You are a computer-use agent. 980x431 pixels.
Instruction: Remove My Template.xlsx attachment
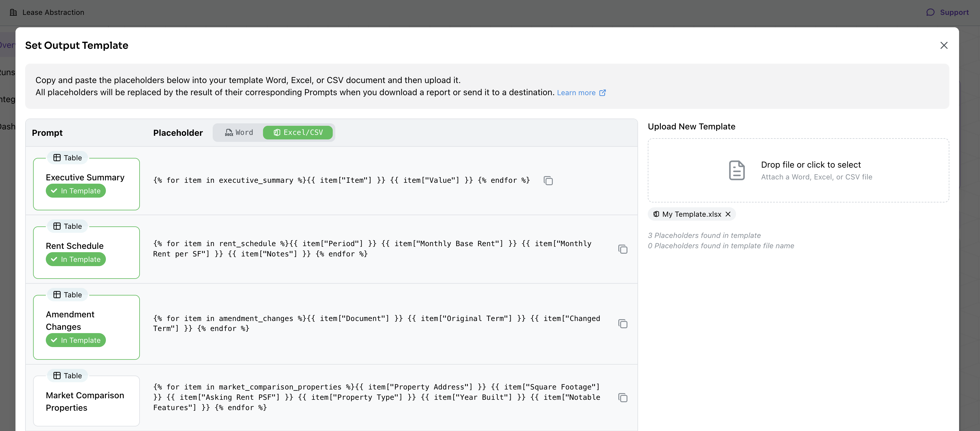(x=728, y=214)
